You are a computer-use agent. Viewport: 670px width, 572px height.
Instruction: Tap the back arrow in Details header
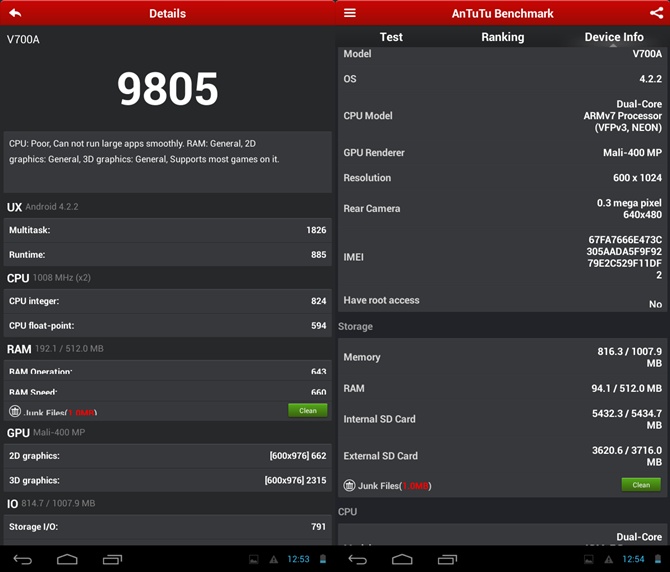[x=15, y=13]
